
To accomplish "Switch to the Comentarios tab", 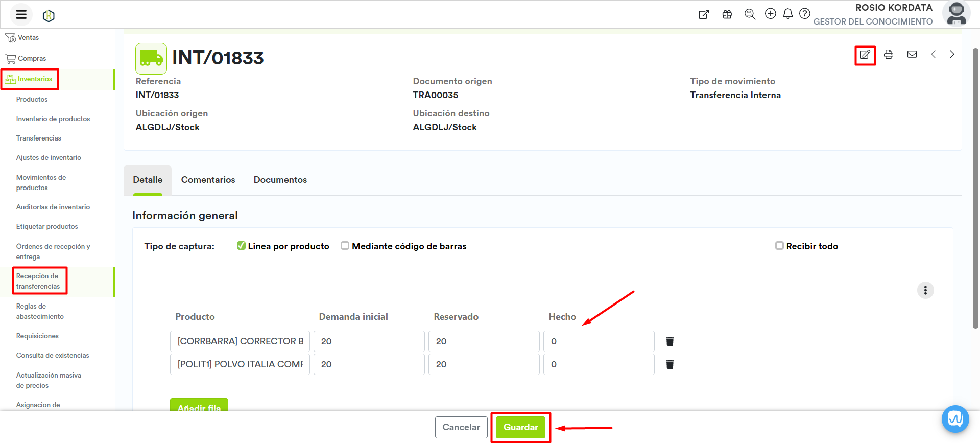I will pos(208,180).
